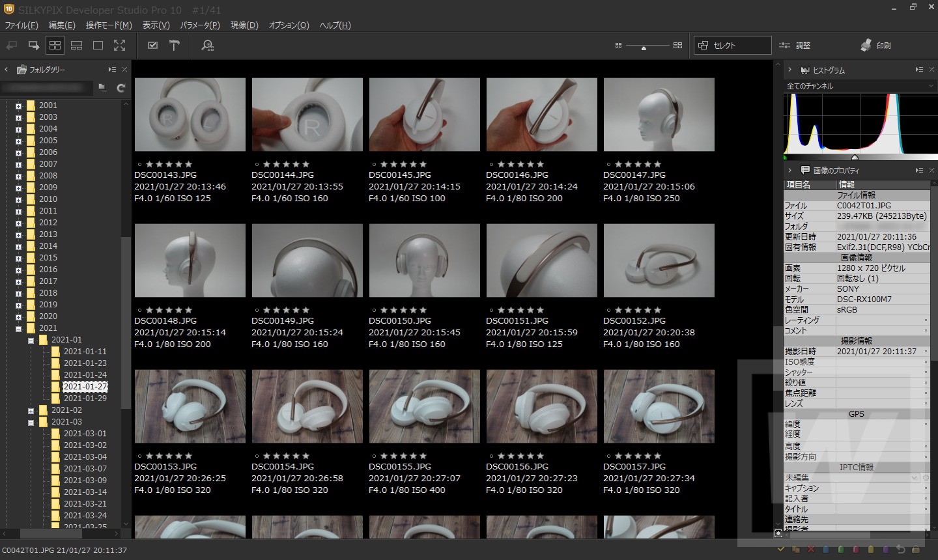Select the 2021-03-14 folder
This screenshot has width=938, height=560.
pos(85,492)
